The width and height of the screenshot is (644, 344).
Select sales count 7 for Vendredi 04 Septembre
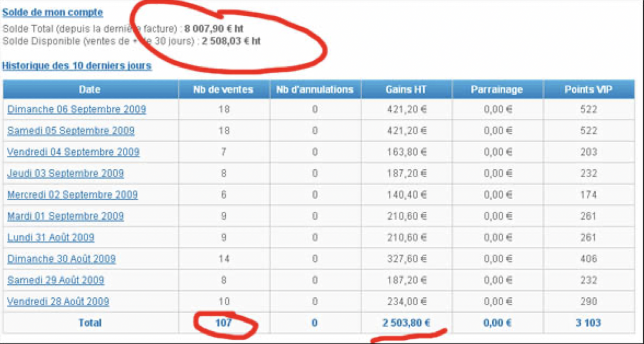(x=224, y=152)
